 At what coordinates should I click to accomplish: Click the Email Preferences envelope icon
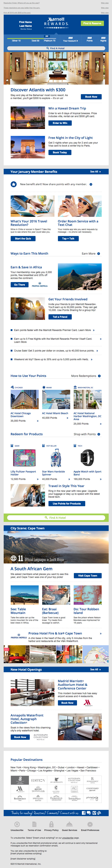click(x=90, y=824)
